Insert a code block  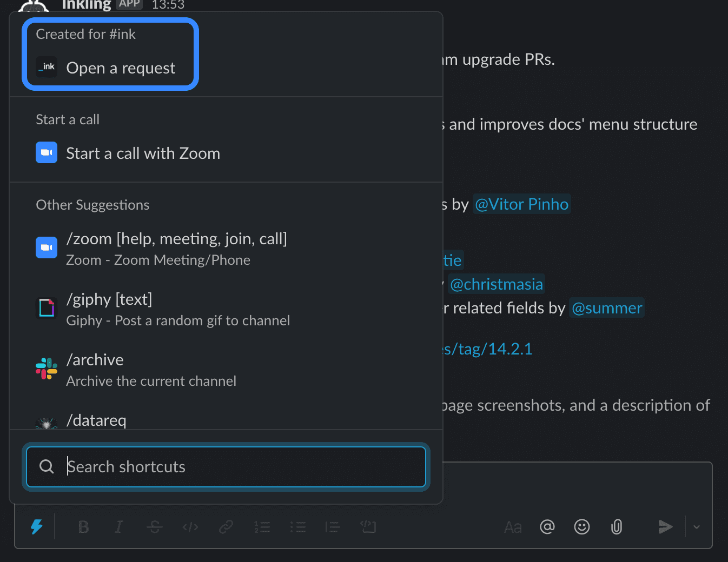(x=368, y=527)
